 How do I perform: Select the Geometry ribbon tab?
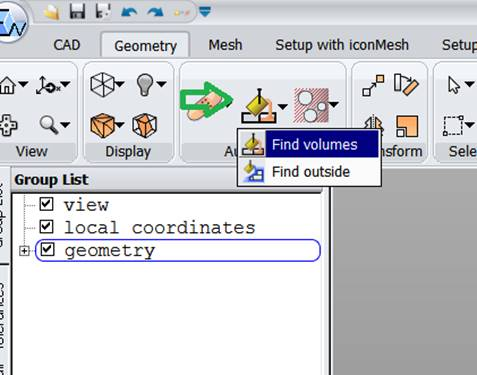click(x=145, y=46)
